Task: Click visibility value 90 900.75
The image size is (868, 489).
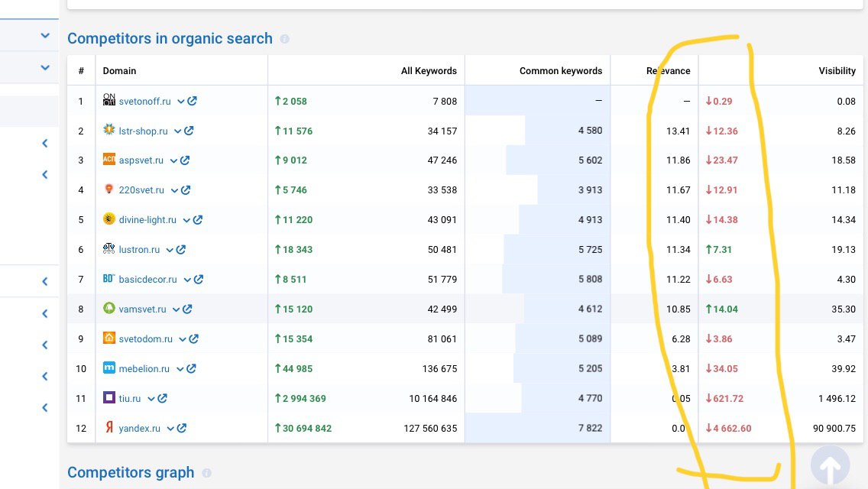Action: [834, 429]
